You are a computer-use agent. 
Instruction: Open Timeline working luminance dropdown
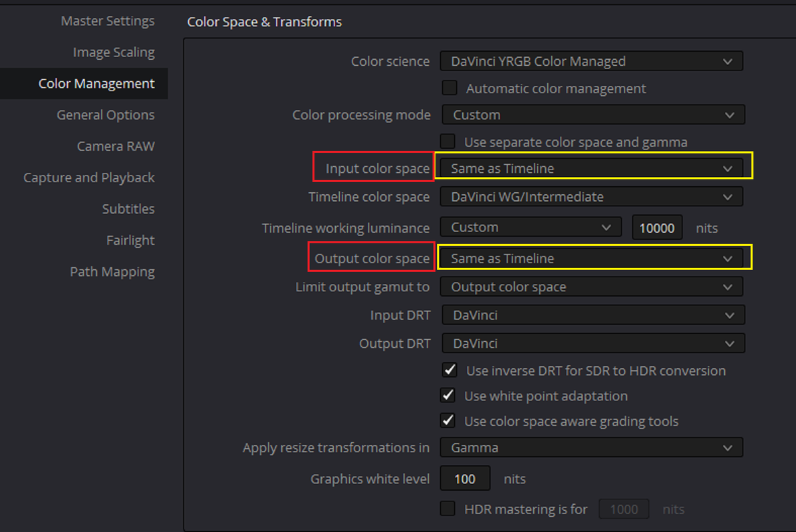pyautogui.click(x=531, y=227)
